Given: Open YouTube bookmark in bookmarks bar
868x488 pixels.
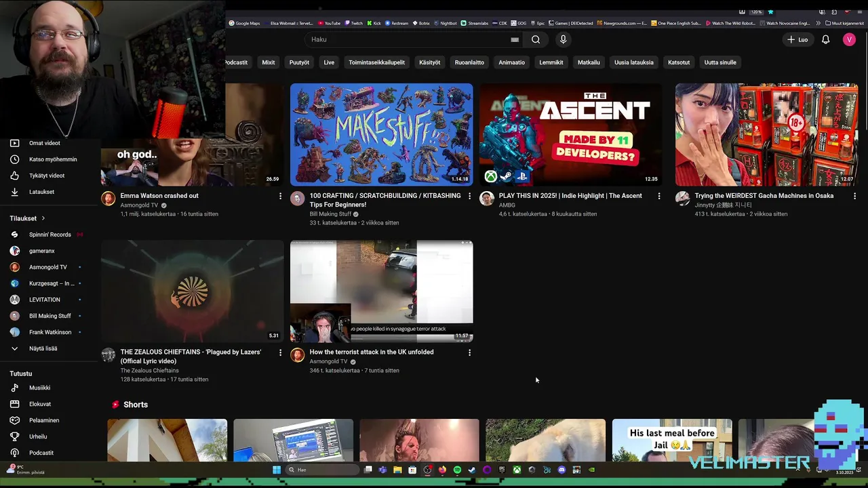Looking at the screenshot, I should click(x=329, y=23).
